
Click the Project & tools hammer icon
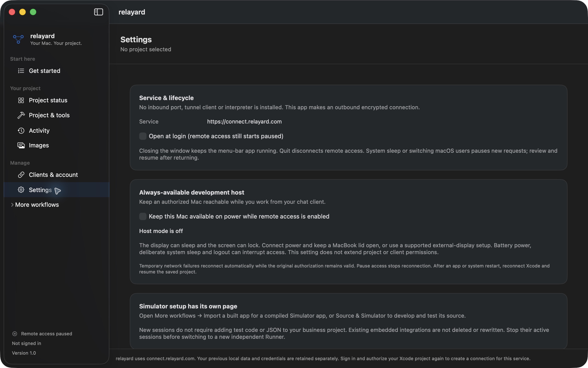pyautogui.click(x=21, y=115)
